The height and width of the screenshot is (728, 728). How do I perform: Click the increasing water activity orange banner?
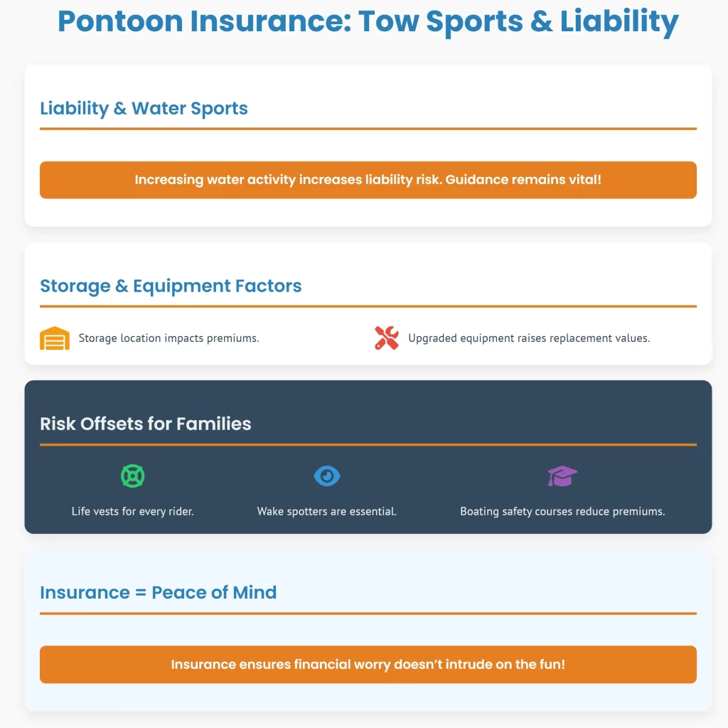click(x=368, y=180)
